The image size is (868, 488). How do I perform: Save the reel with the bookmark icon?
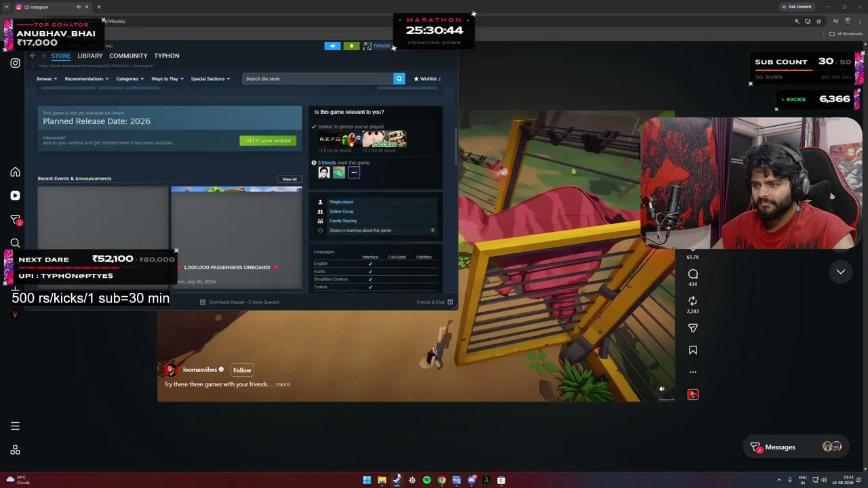[693, 350]
